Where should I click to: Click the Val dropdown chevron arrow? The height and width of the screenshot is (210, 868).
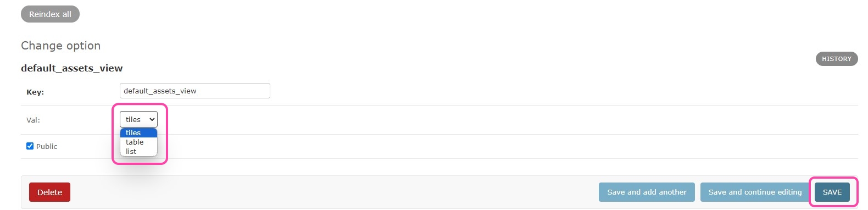pyautogui.click(x=152, y=119)
